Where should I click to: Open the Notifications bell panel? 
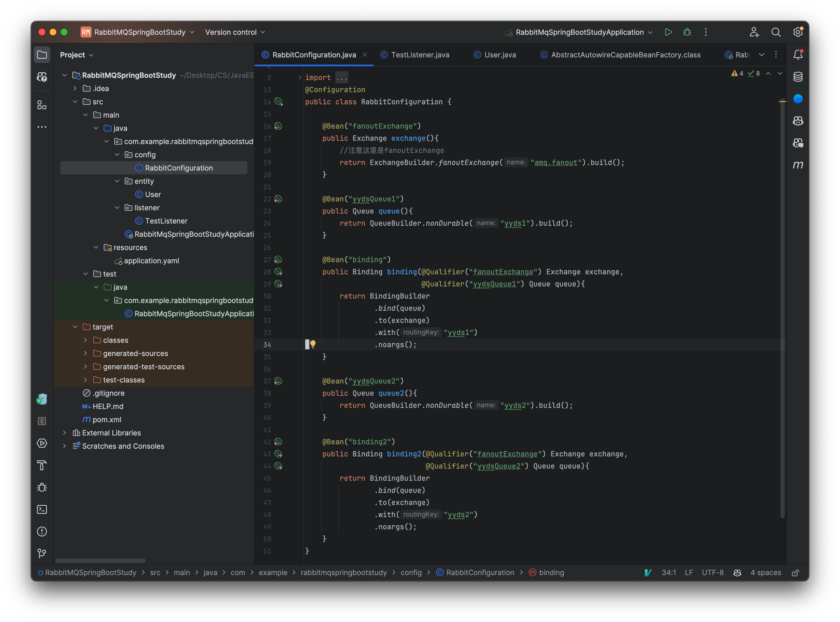coord(798,55)
